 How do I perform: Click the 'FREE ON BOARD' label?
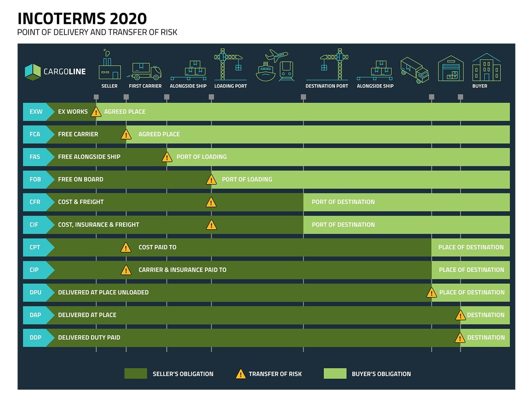tap(80, 180)
